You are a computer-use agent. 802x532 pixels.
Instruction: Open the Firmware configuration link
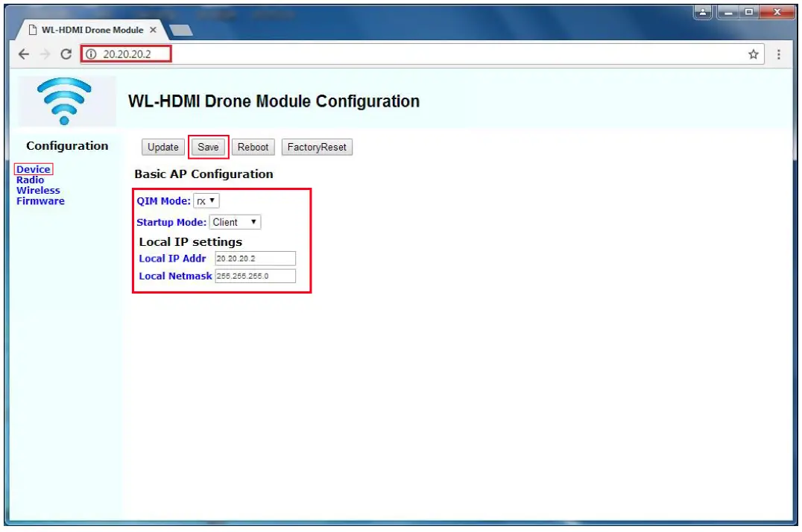[x=40, y=201]
